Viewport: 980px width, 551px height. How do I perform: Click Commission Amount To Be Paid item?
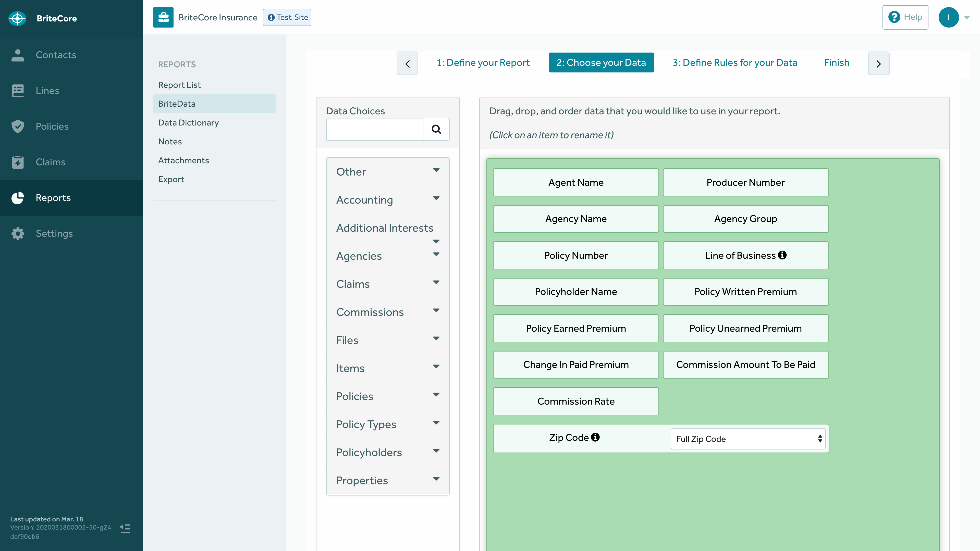pos(746,365)
